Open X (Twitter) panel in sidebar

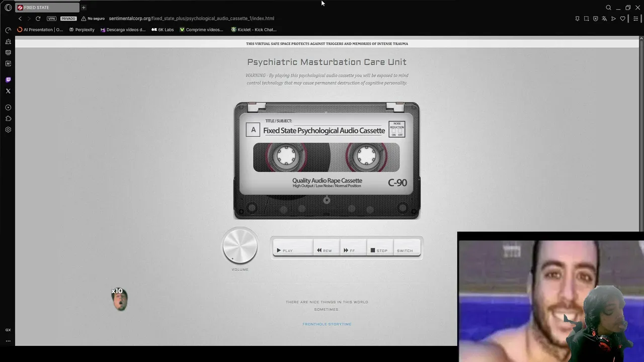[x=8, y=91]
